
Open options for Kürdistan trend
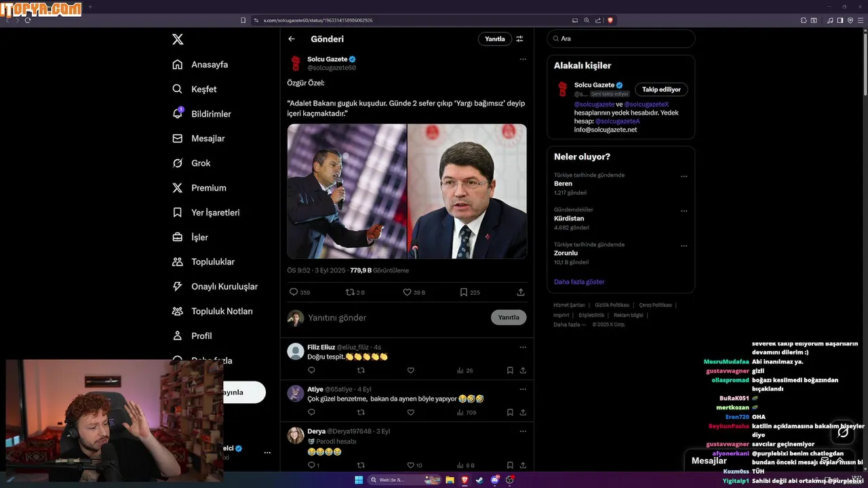684,211
